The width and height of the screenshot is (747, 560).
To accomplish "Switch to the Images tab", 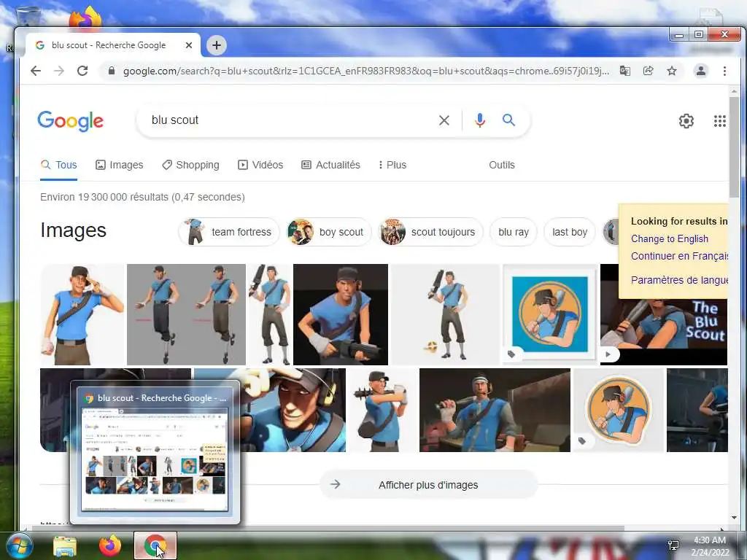I will point(120,165).
